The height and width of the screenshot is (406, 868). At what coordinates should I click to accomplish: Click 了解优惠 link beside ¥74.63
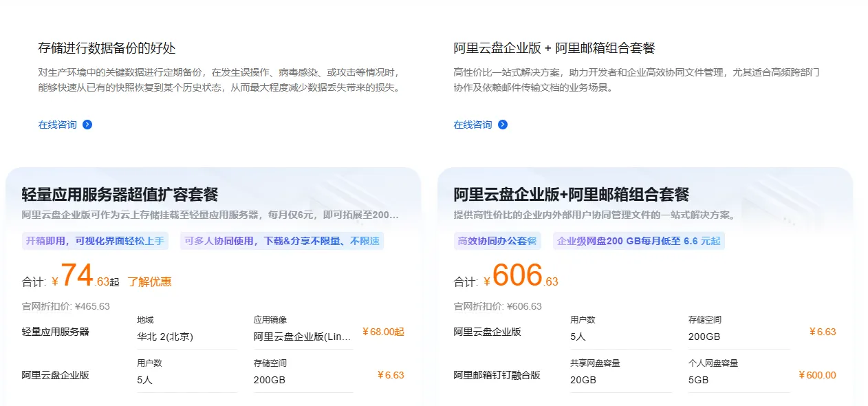149,281
